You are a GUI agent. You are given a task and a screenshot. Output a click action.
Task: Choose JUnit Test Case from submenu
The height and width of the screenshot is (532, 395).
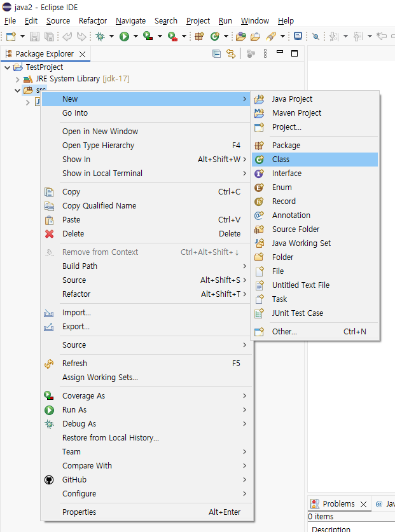pyautogui.click(x=315, y=313)
